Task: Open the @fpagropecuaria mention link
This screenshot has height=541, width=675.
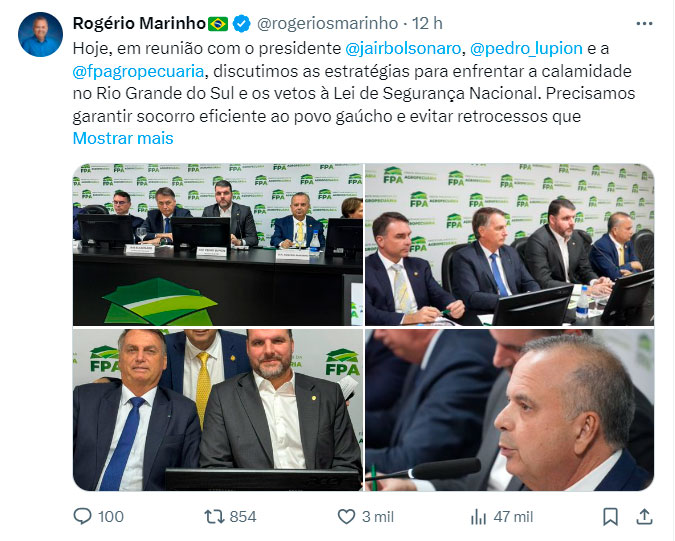Action: click(x=137, y=71)
